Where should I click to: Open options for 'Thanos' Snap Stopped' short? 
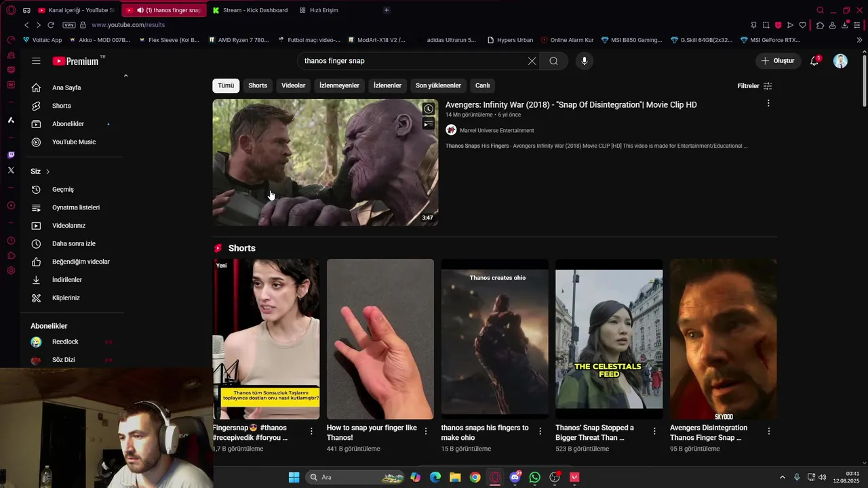[x=654, y=431]
